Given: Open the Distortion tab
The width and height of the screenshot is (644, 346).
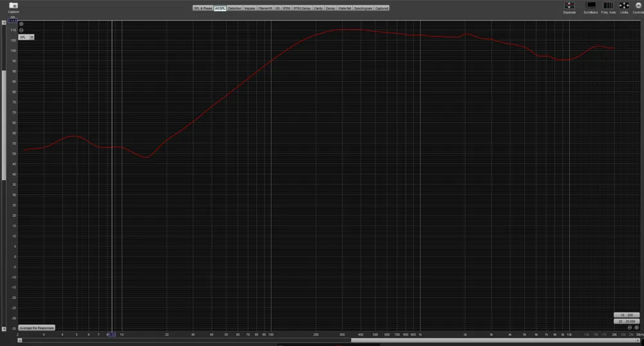Looking at the screenshot, I should (234, 8).
